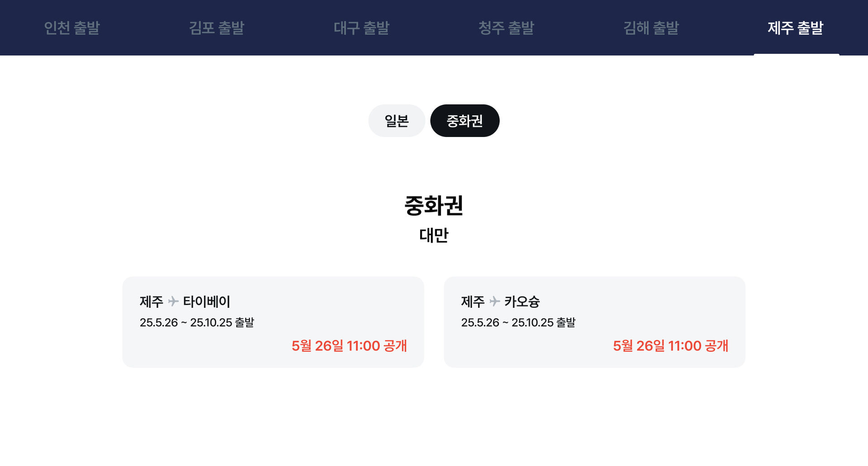Click the 대만 subheading
868x466 pixels.
(x=434, y=235)
